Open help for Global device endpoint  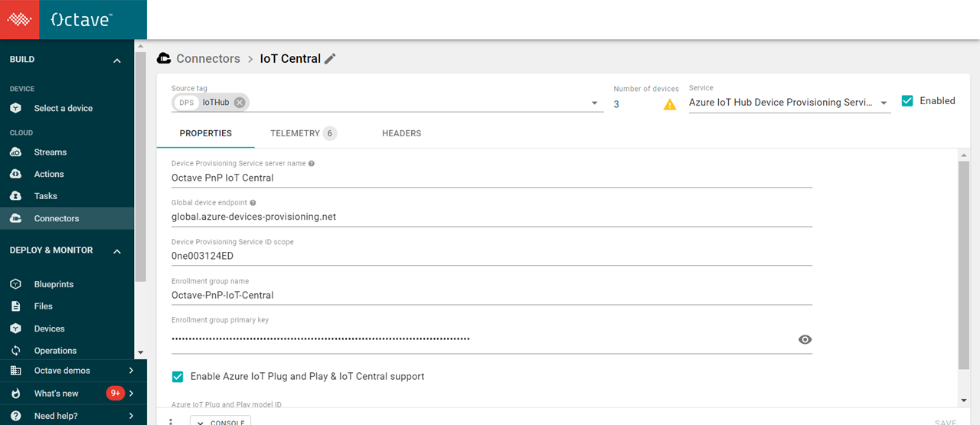click(253, 203)
